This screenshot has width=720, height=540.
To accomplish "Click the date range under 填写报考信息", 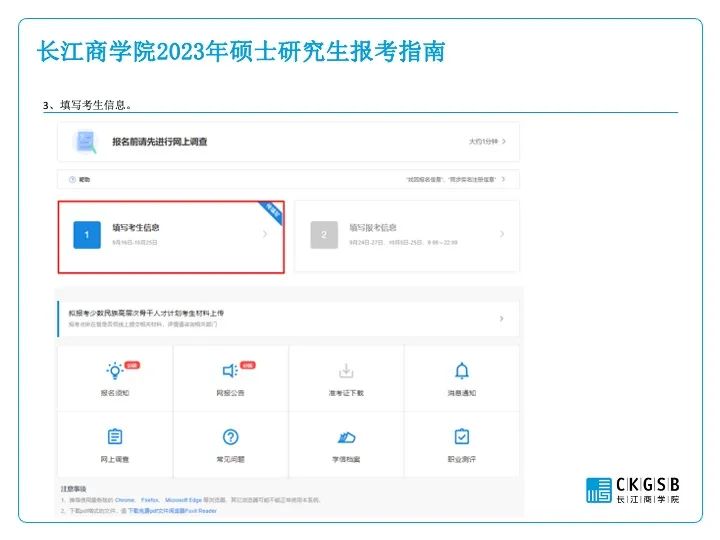I will 404,242.
